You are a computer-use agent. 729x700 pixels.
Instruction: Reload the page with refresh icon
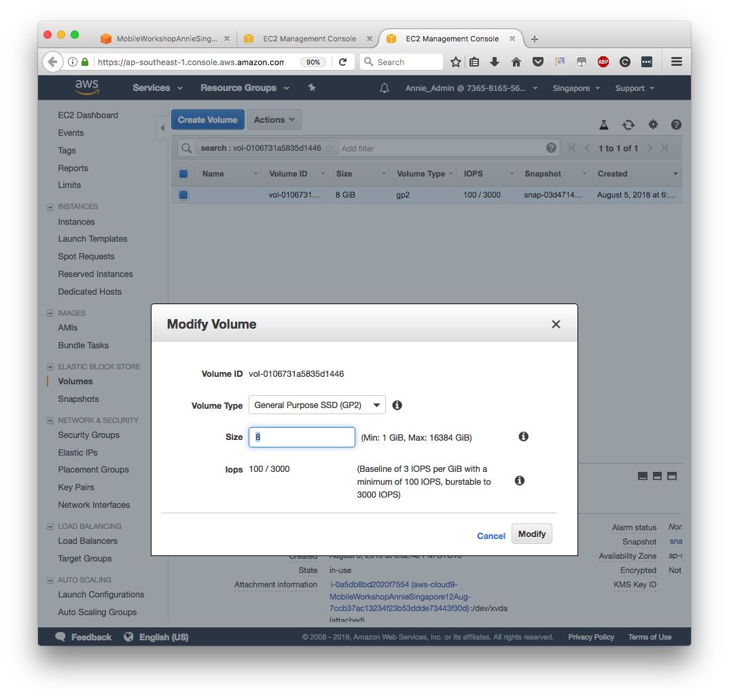pyautogui.click(x=342, y=62)
